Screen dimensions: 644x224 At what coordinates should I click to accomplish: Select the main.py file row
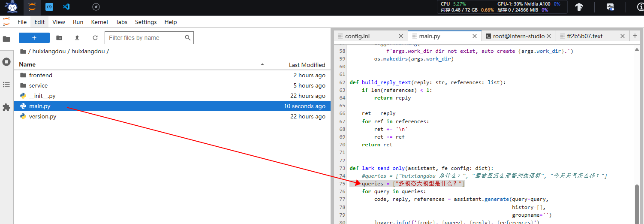(x=172, y=106)
